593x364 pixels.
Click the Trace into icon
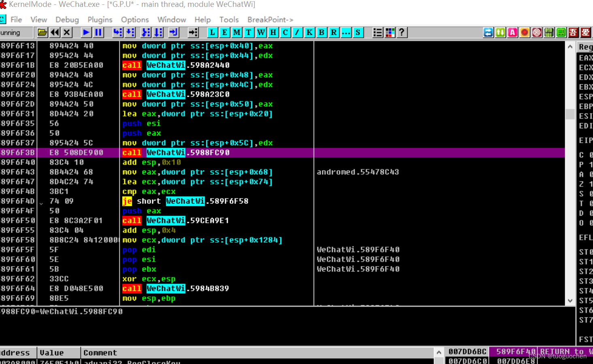tap(146, 32)
